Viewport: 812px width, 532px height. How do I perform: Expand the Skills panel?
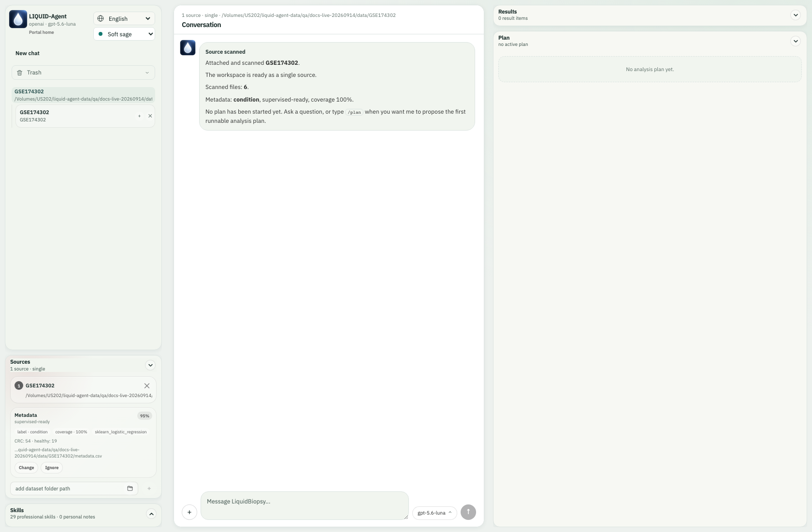coord(151,514)
